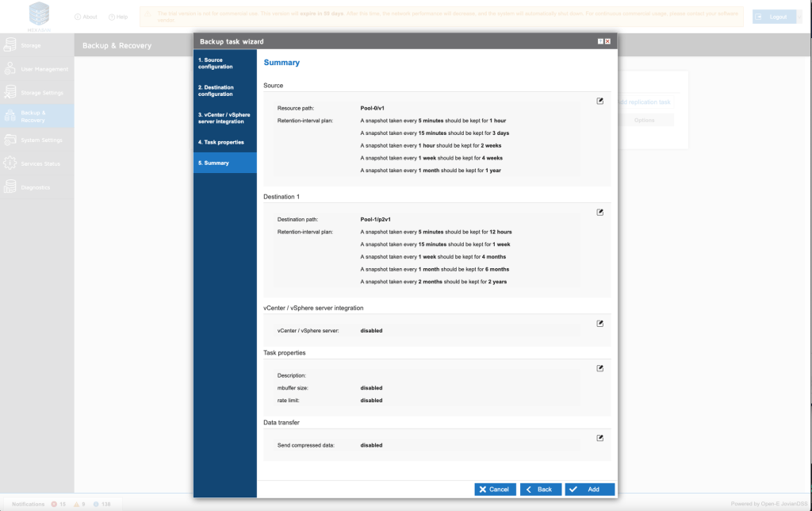Edit the Data transfer section
812x511 pixels.
click(600, 437)
